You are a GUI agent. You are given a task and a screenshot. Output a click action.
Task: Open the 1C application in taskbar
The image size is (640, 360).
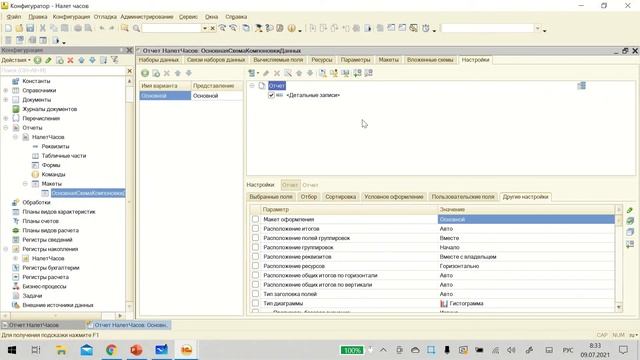point(186,350)
